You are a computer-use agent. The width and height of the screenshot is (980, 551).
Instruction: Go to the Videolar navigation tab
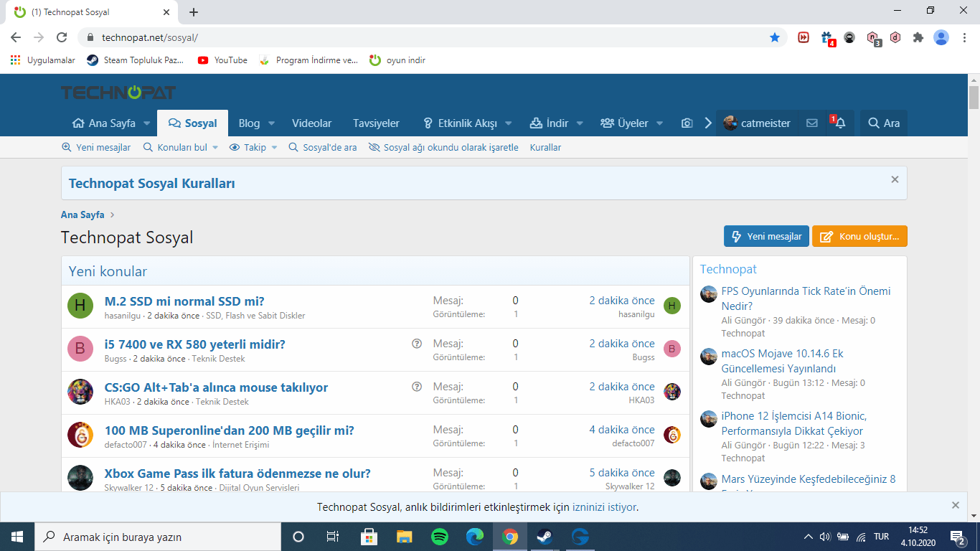[311, 123]
